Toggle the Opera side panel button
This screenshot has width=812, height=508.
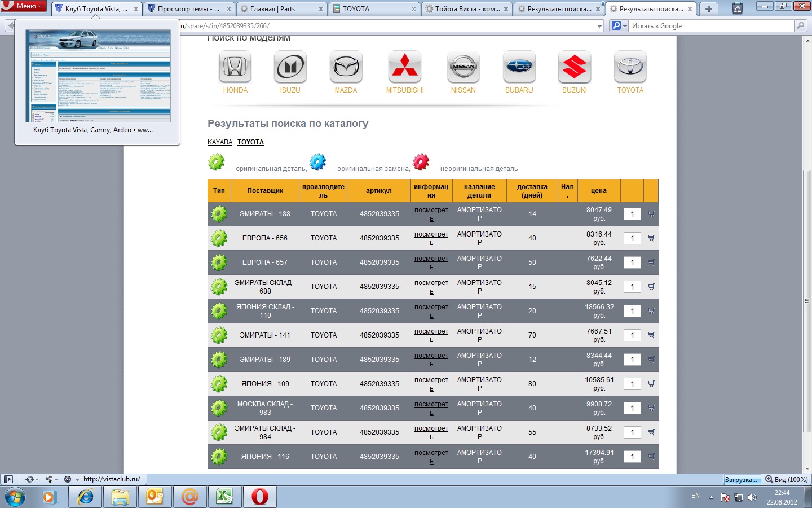pos(8,479)
